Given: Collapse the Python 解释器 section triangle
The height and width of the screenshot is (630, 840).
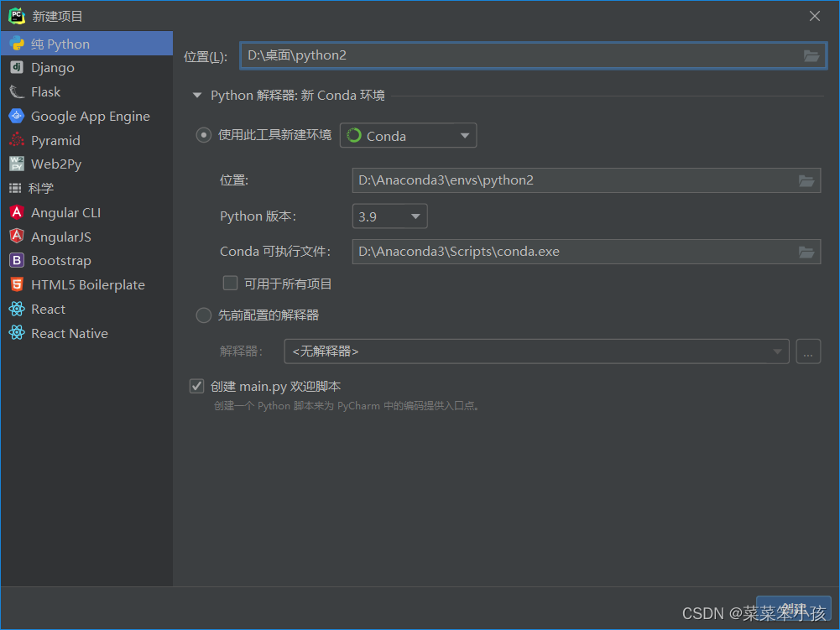Looking at the screenshot, I should click(197, 96).
